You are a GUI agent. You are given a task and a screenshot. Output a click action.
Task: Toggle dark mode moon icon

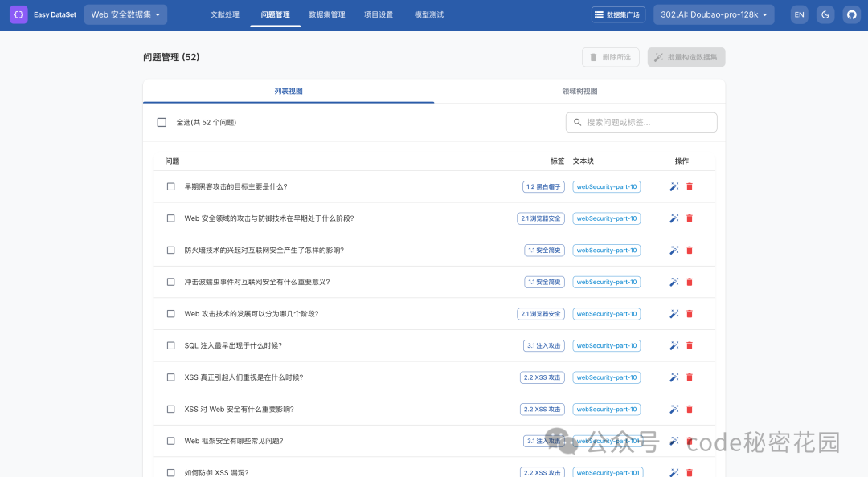pos(825,14)
